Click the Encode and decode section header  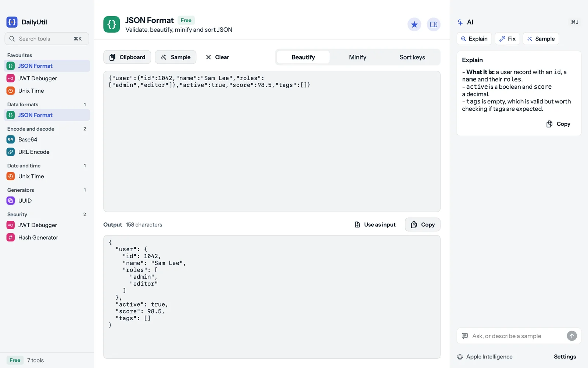click(31, 129)
